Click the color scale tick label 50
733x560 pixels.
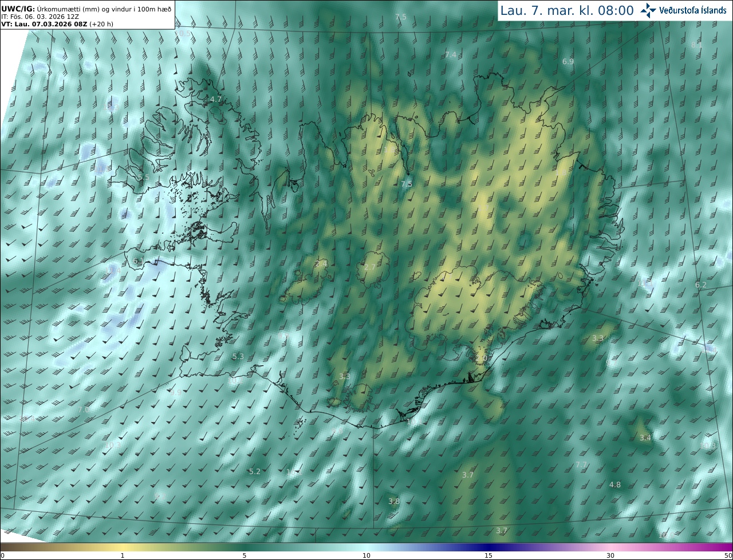point(728,555)
